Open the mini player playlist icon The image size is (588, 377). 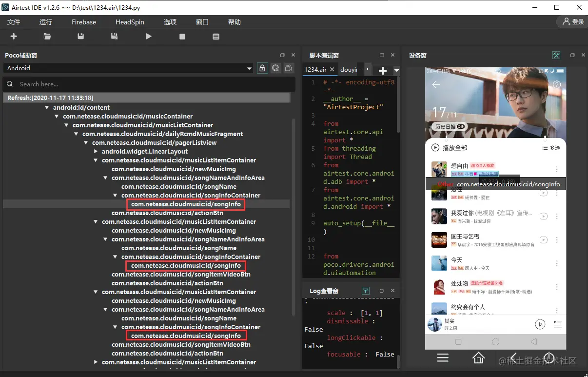[558, 324]
